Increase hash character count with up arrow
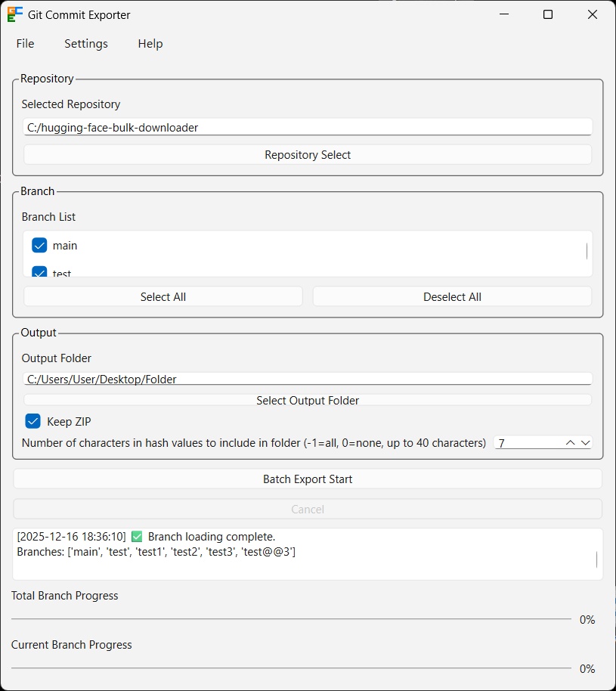Screen dimensions: 616x691 click(x=571, y=442)
